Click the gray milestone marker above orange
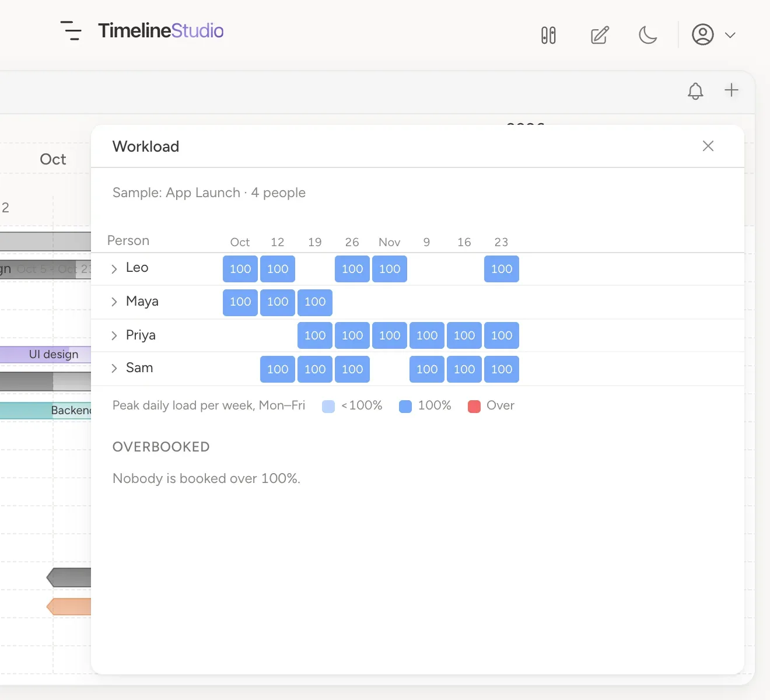 69,577
